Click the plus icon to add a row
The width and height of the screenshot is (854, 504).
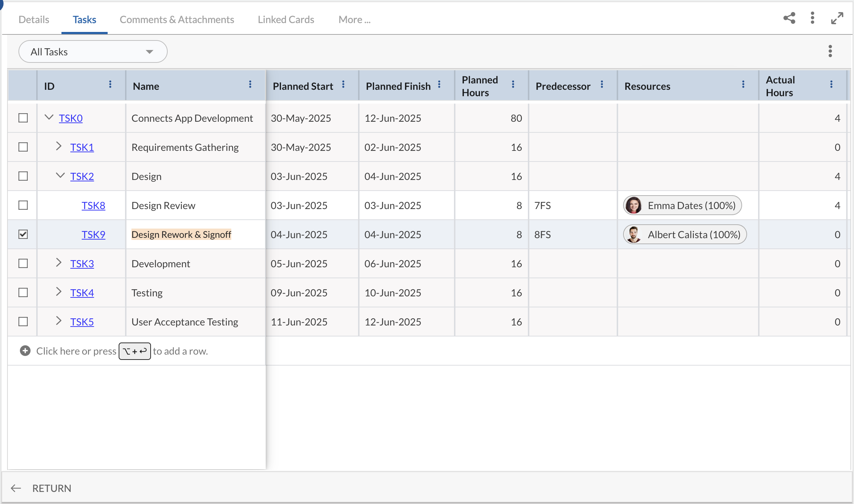[25, 351]
